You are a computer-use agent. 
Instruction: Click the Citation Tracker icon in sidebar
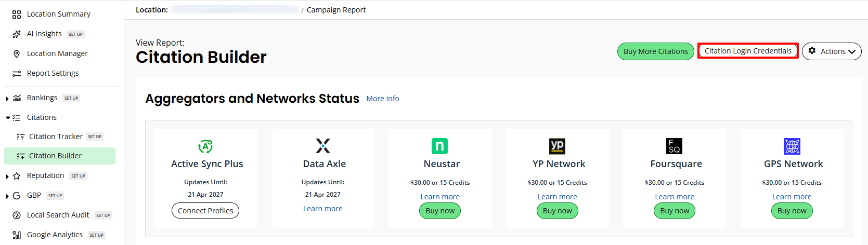[x=20, y=137]
